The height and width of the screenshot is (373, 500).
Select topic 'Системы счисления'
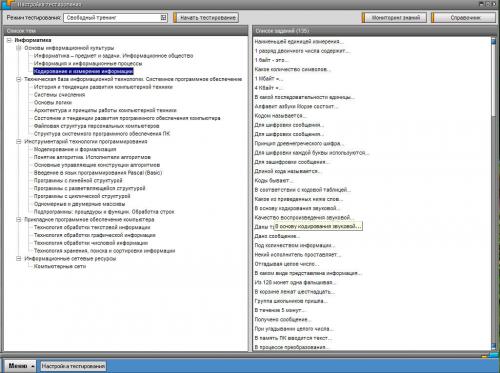[x=59, y=95]
